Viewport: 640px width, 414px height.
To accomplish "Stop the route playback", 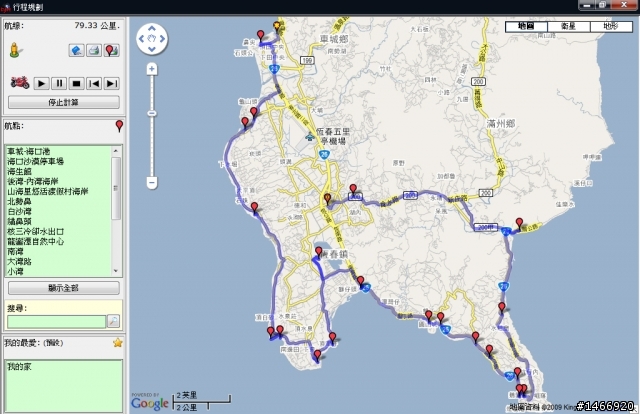I will click(76, 84).
